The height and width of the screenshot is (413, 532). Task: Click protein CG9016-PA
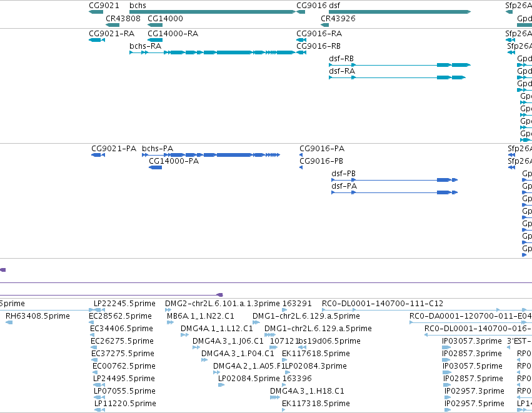click(x=301, y=155)
